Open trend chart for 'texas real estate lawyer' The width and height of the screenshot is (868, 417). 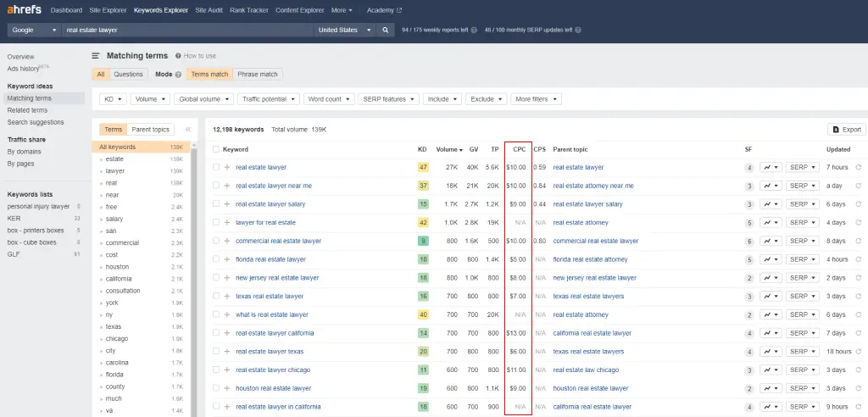point(771,297)
